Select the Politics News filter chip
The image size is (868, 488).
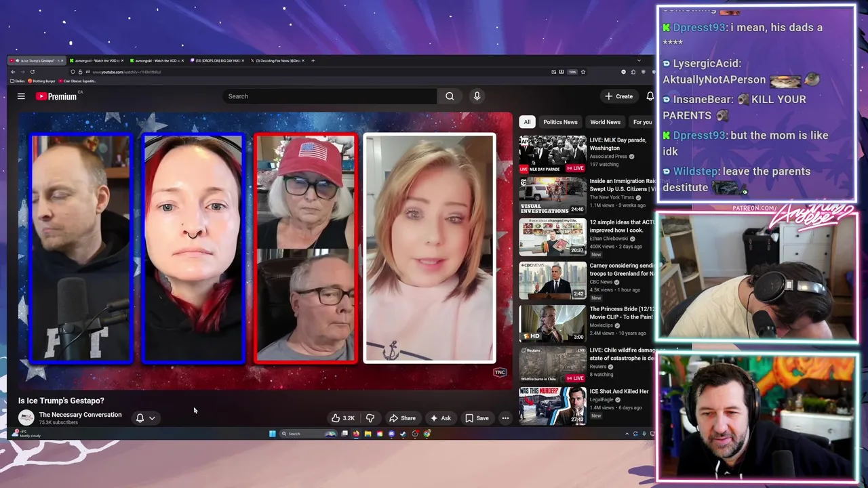[560, 122]
